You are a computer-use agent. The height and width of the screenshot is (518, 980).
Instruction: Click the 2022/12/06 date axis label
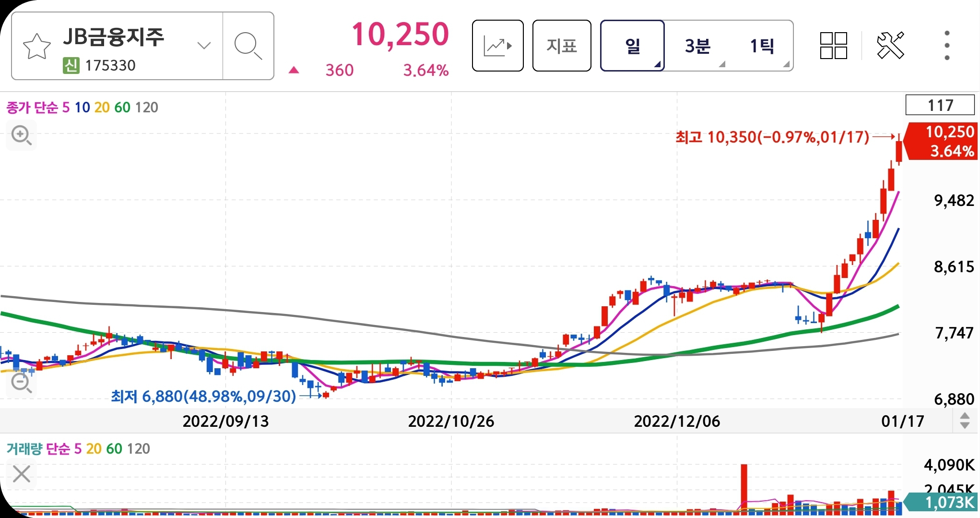tap(677, 421)
